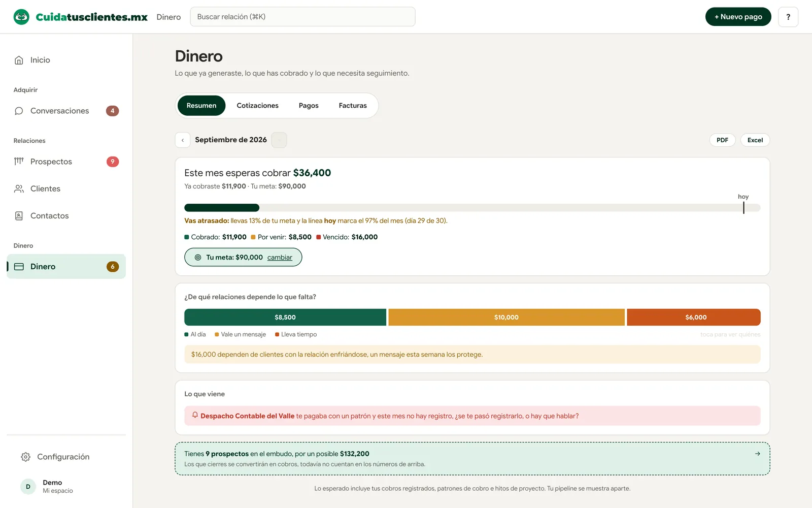Click the $16,000 dependen warning note
812x508 pixels.
(x=472, y=355)
